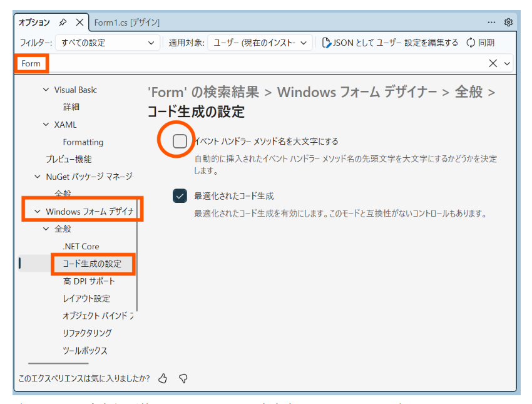Open the 適用対象 dropdown
Viewport: 532px width, 404px height.
[260, 43]
